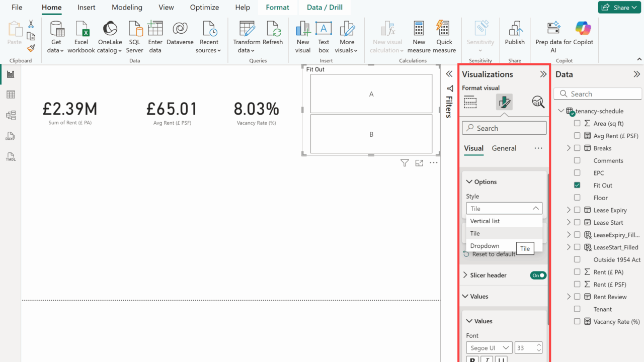Open Model view in left sidebar

pyautogui.click(x=11, y=115)
